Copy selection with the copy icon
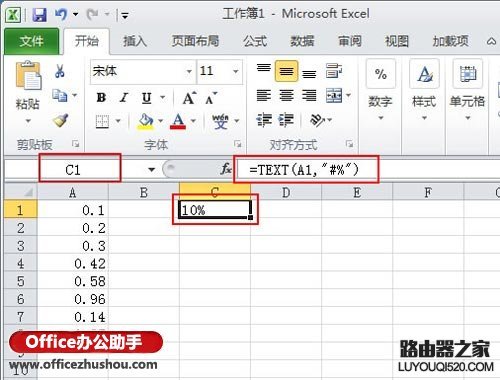Viewport: 500px width, 380px height. pos(60,96)
